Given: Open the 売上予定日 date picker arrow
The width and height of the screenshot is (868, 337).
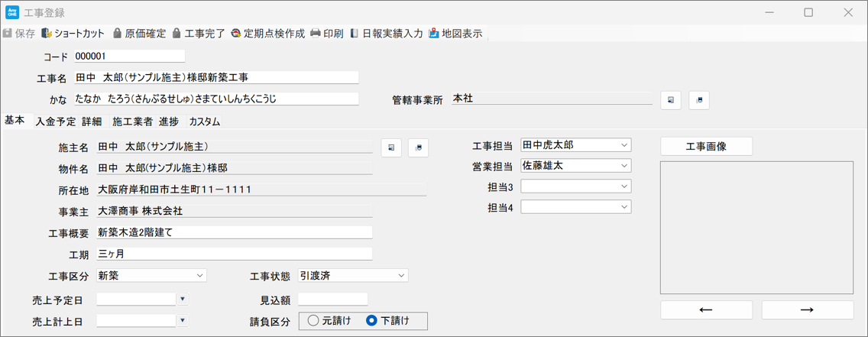Looking at the screenshot, I should click(183, 300).
